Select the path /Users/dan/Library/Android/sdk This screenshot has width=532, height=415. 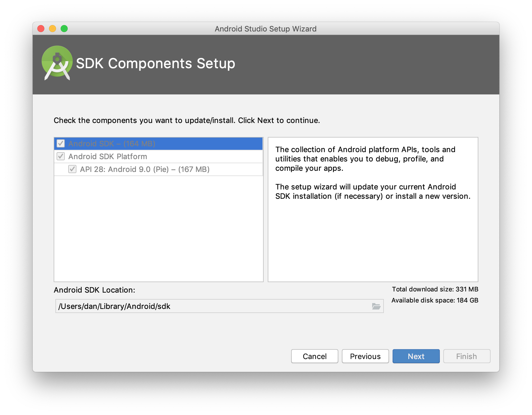tap(115, 306)
